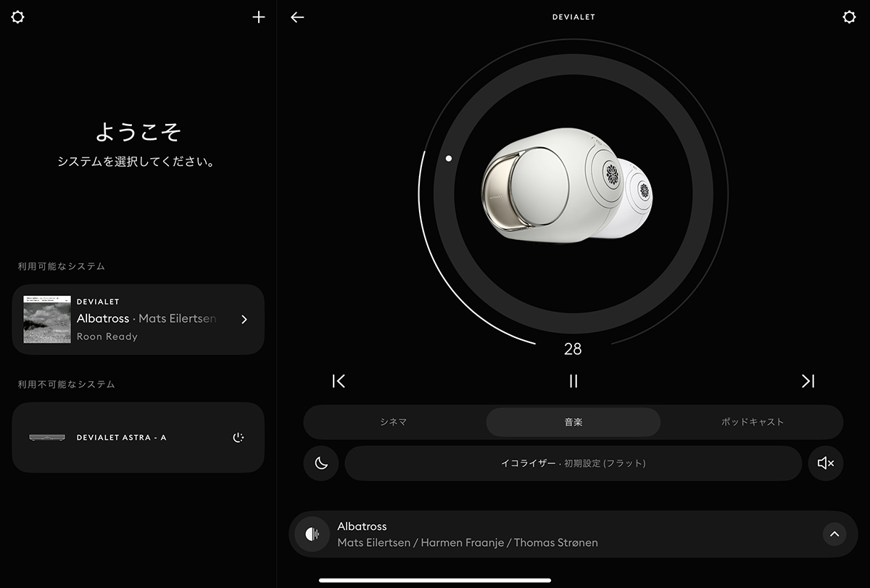Screen dimensions: 870x588
Task: Toggle night mode moon icon
Action: click(x=321, y=463)
